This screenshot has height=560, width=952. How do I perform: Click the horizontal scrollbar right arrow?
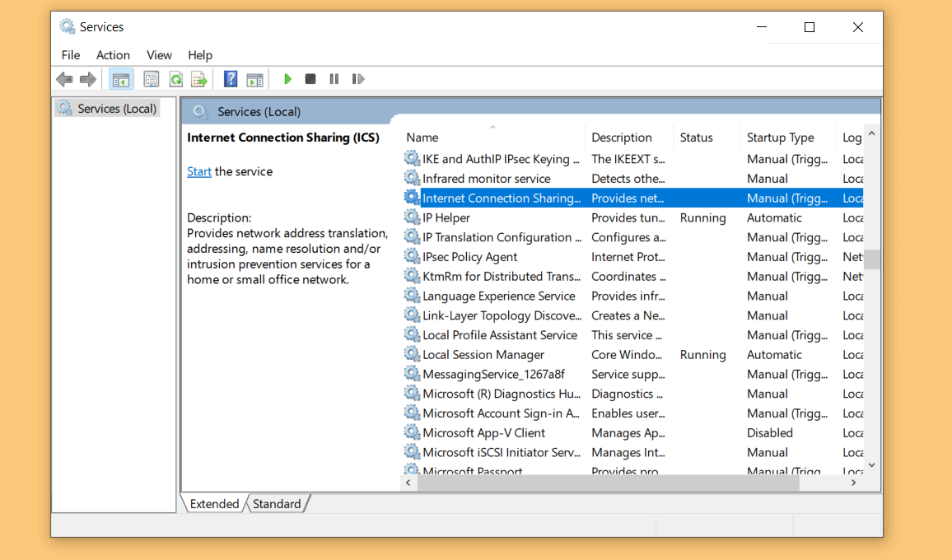click(854, 483)
